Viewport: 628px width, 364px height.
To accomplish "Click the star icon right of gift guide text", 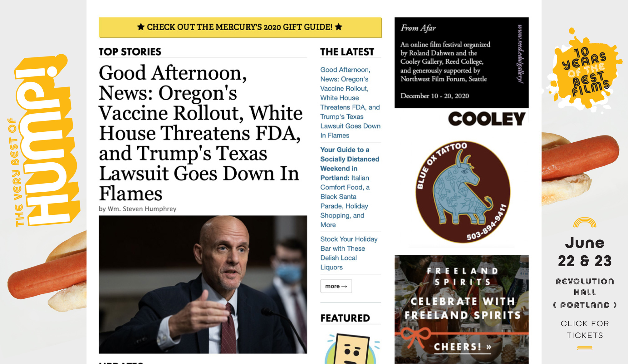I will point(339,27).
